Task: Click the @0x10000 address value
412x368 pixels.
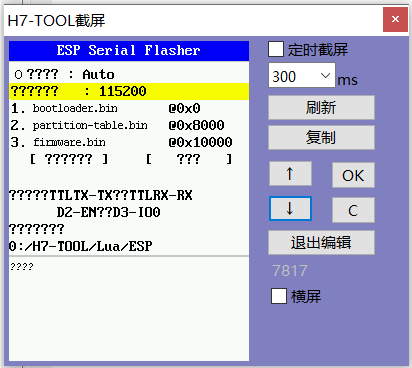Action: tap(200, 142)
